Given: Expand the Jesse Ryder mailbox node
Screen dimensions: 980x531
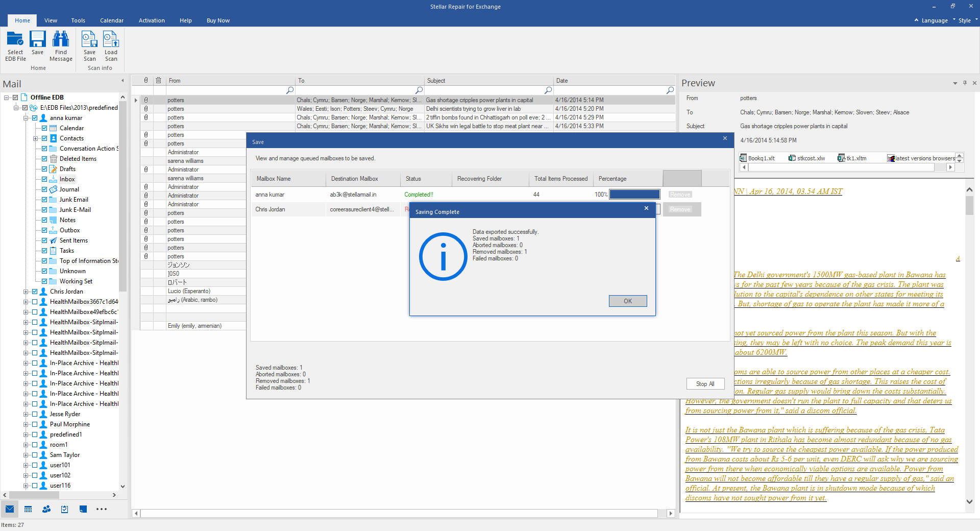Looking at the screenshot, I should (26, 414).
